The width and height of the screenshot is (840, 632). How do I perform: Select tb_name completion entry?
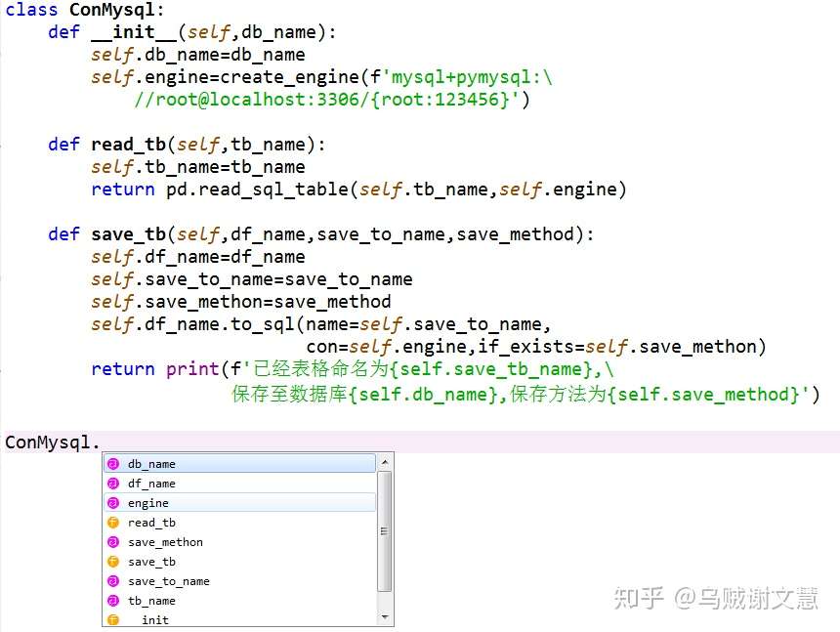point(239,601)
